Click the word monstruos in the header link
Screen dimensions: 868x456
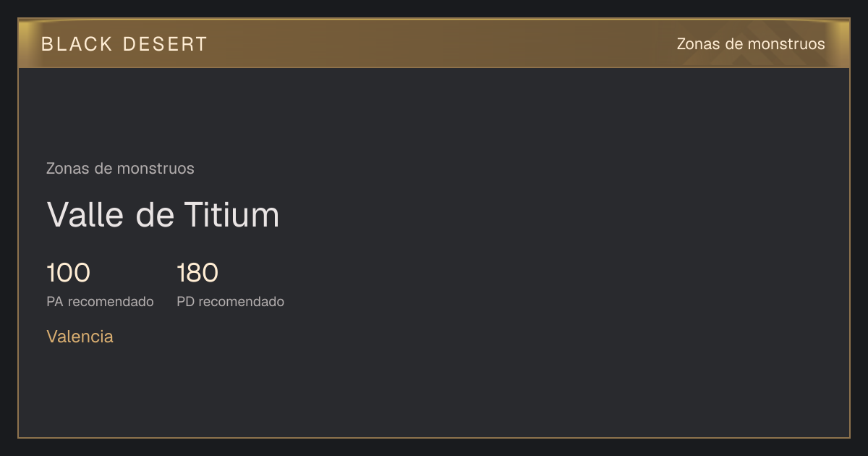(786, 44)
